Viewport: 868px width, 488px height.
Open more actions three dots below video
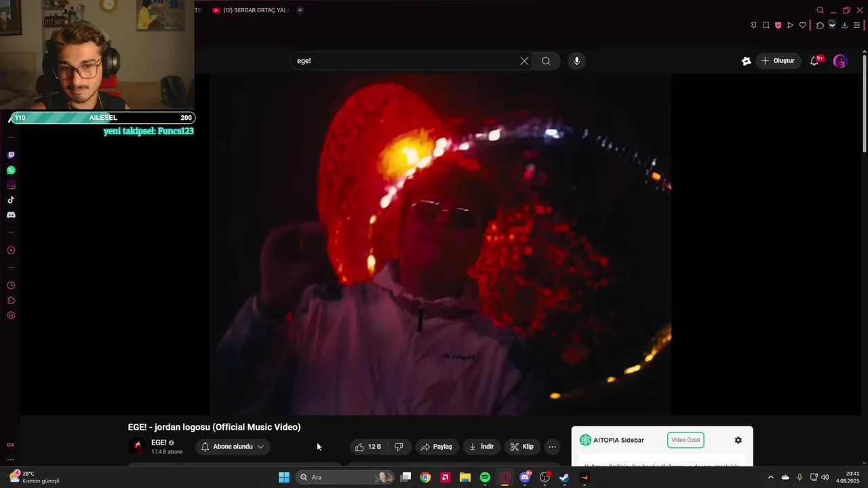pos(552,447)
